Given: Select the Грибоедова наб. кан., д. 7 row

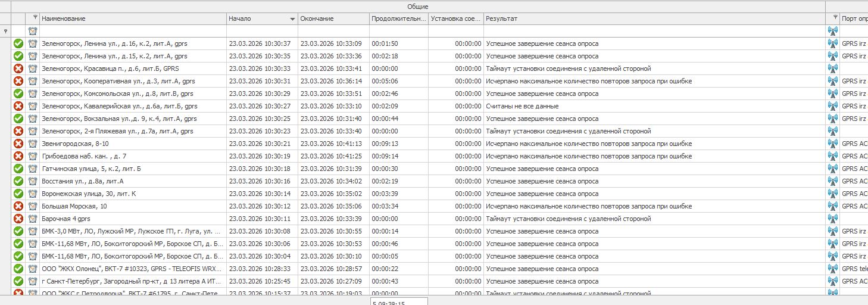Looking at the screenshot, I should [133, 156].
